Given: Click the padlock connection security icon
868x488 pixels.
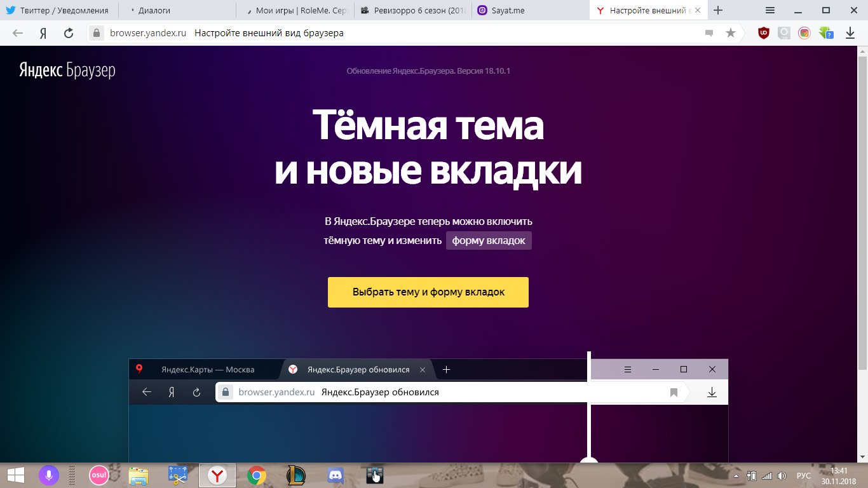Looking at the screenshot, I should [97, 33].
